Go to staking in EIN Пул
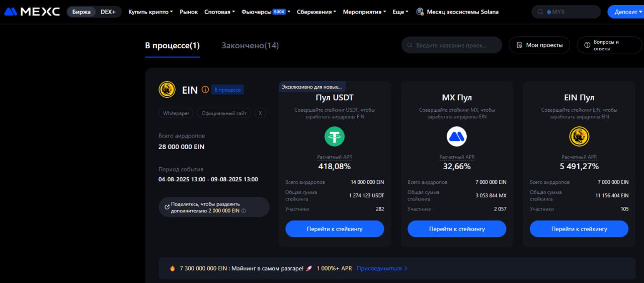Screen dimensions: 644x283 click(x=579, y=229)
